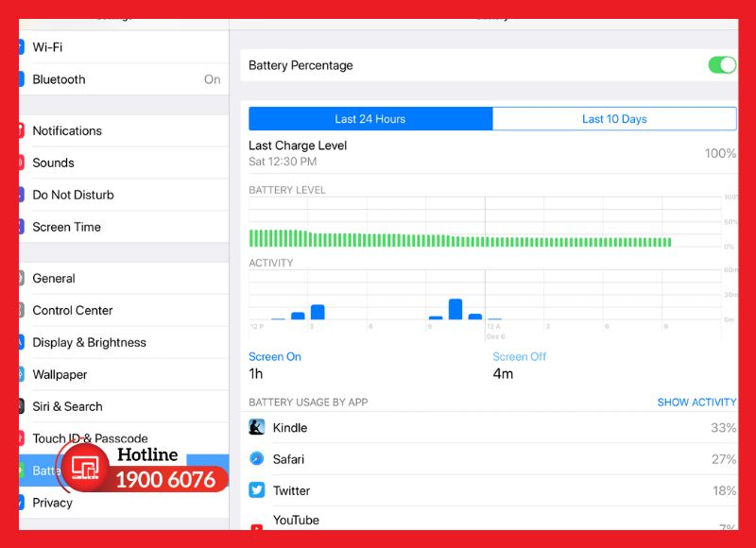
Task: Tap the Screen On usage label
Action: (275, 357)
